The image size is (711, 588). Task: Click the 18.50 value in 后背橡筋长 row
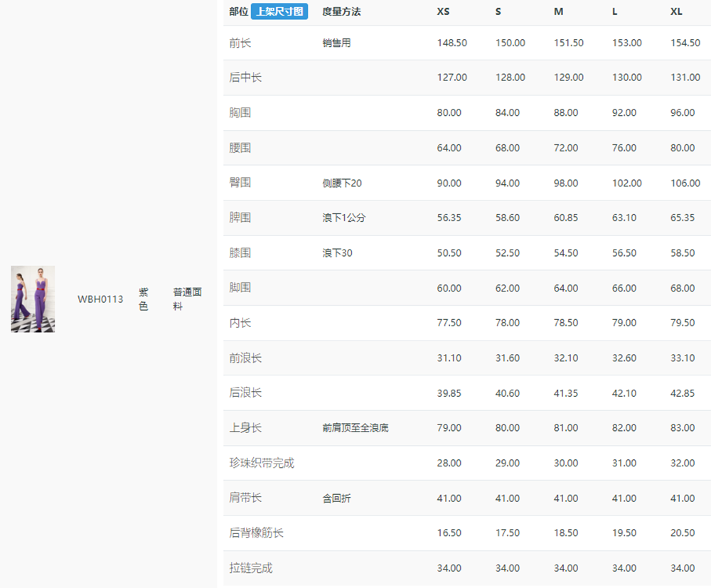(x=566, y=533)
